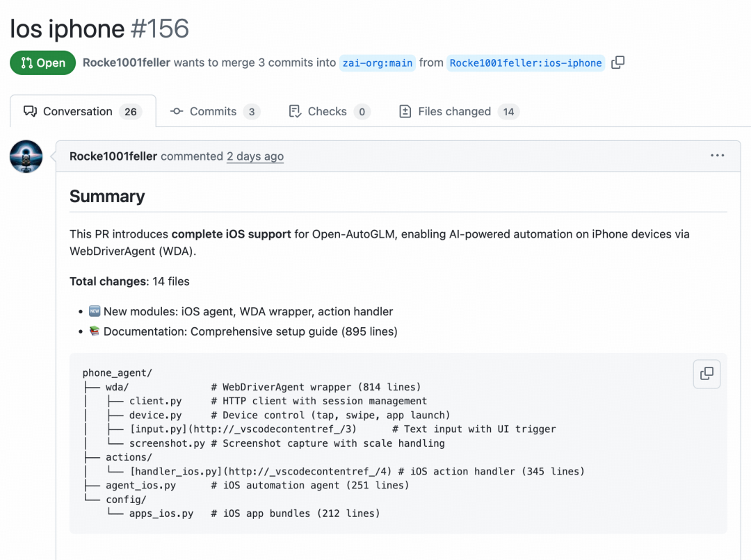Click Rocke1001feller's avatar image
The height and width of the screenshot is (560, 751).
click(26, 156)
